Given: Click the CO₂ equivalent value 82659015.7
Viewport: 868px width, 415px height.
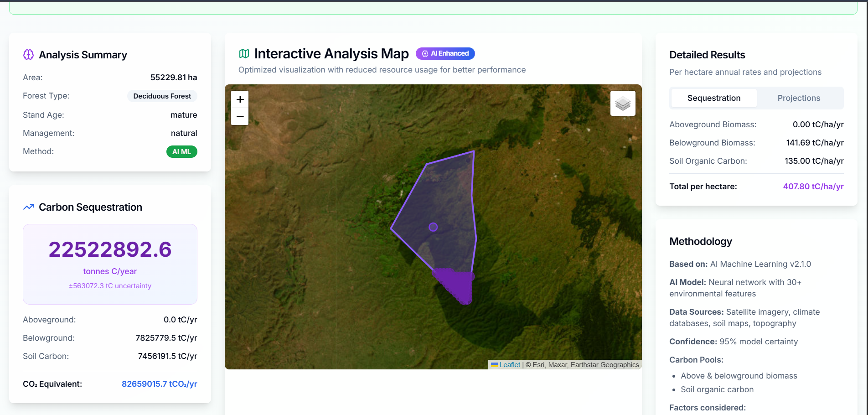Looking at the screenshot, I should (x=159, y=384).
